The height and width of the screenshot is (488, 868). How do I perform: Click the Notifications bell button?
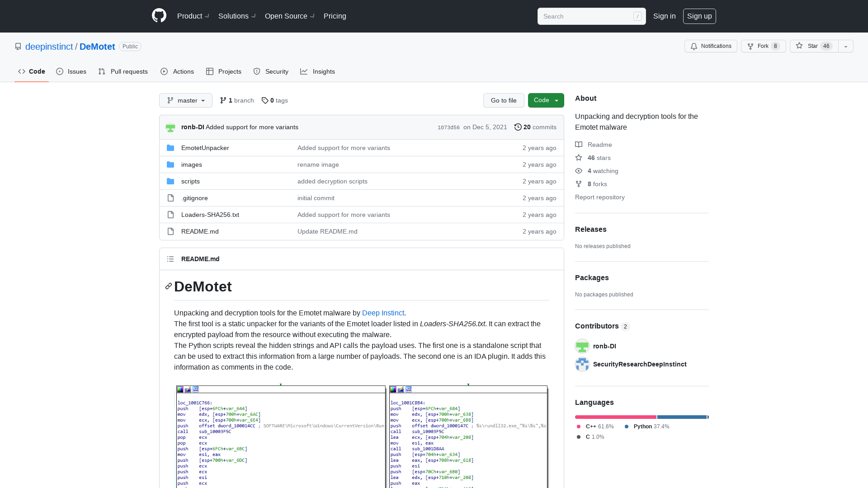point(711,46)
